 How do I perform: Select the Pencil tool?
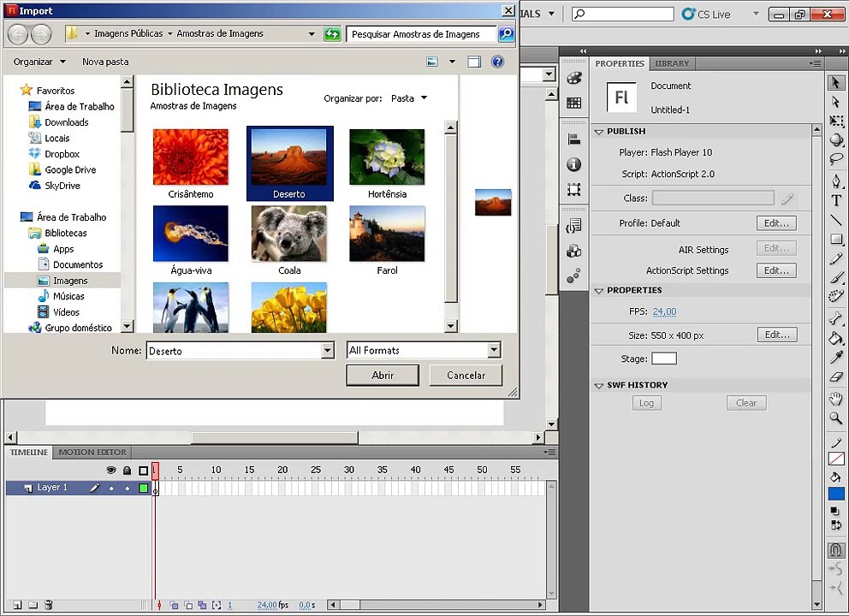(836, 258)
